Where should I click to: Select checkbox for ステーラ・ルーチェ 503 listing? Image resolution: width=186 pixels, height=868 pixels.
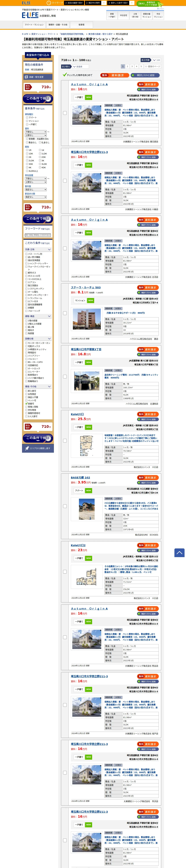coord(65,313)
